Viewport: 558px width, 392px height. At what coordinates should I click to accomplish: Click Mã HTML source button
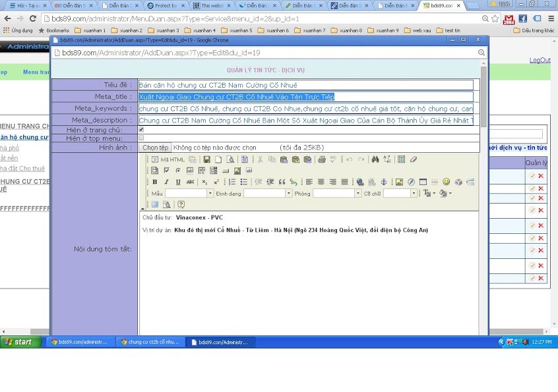click(169, 159)
